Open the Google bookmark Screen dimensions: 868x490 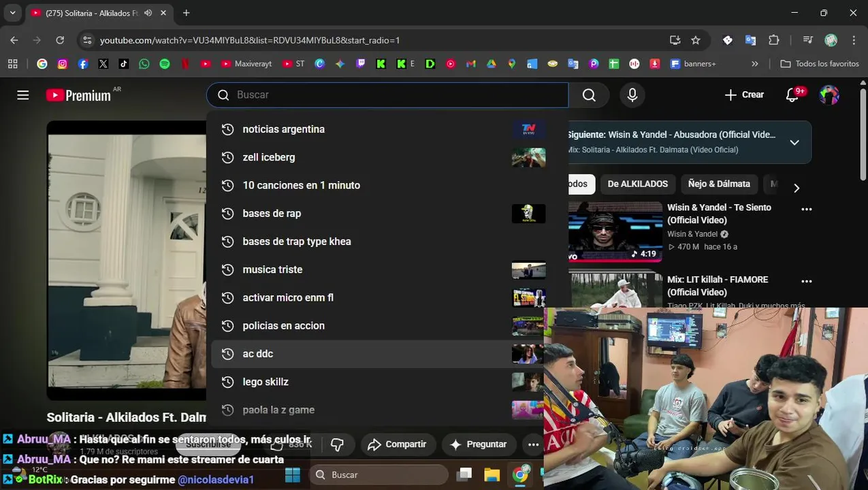pyautogui.click(x=42, y=64)
